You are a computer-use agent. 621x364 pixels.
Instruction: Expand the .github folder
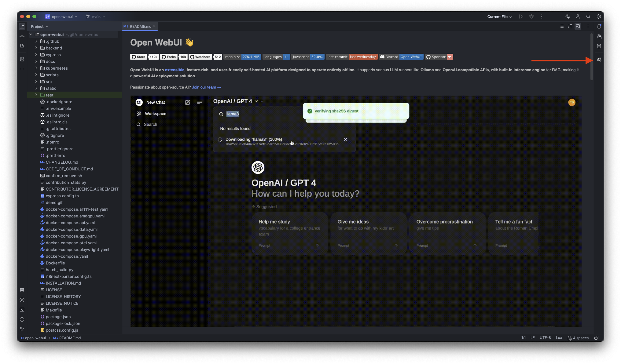[x=36, y=41]
